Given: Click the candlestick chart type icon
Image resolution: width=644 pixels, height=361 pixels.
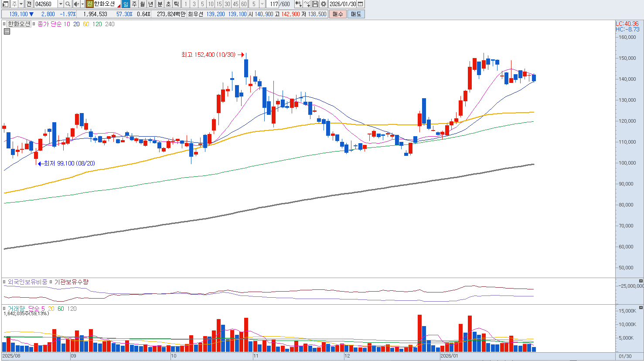Looking at the screenshot, I should click(298, 4).
